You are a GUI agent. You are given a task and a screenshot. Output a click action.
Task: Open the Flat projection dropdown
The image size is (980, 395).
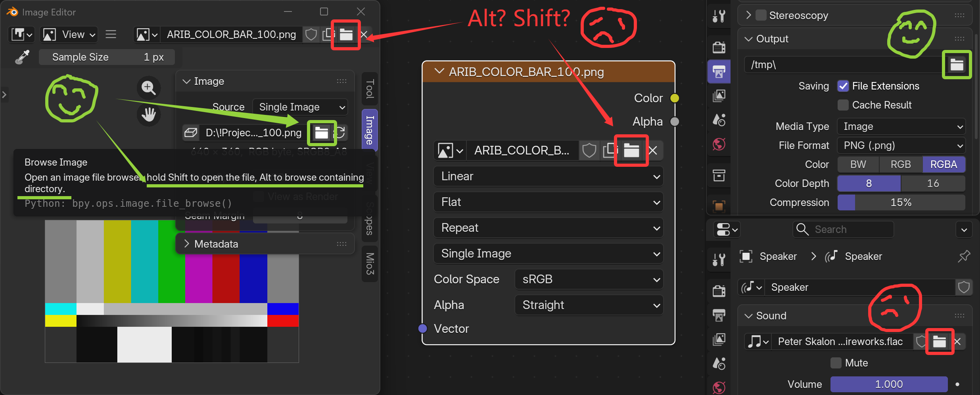pos(548,202)
